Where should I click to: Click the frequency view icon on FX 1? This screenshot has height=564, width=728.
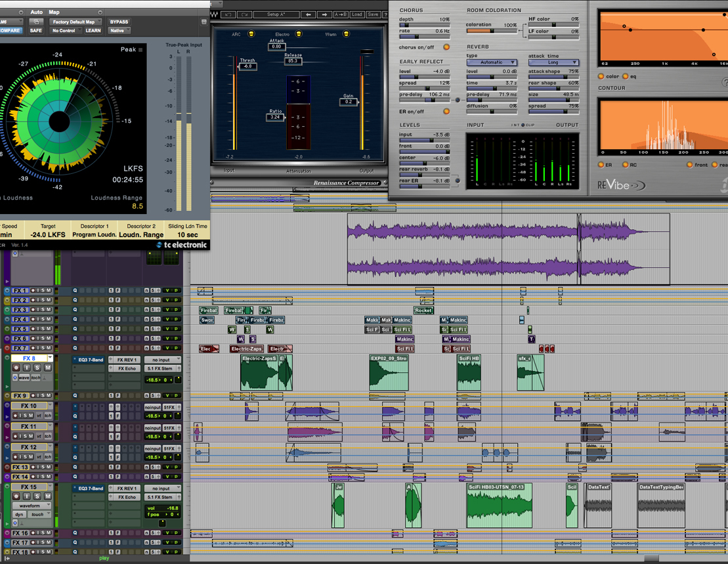point(75,291)
